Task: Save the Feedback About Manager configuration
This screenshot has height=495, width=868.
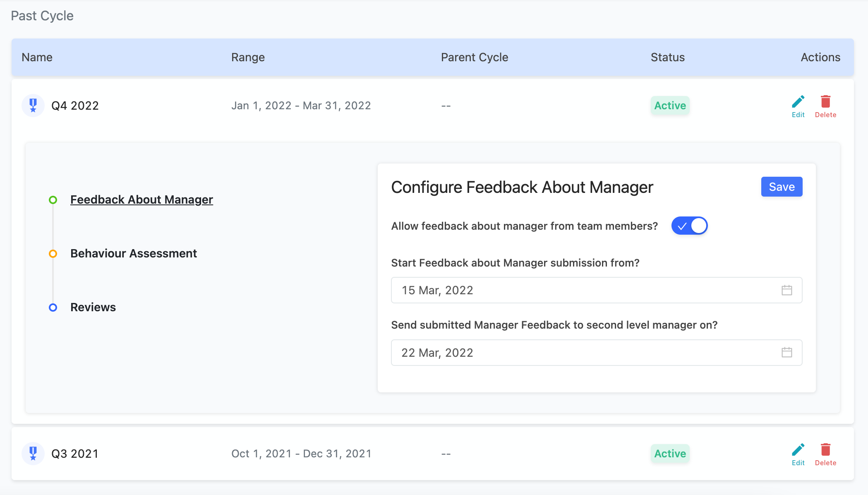Action: tap(782, 187)
